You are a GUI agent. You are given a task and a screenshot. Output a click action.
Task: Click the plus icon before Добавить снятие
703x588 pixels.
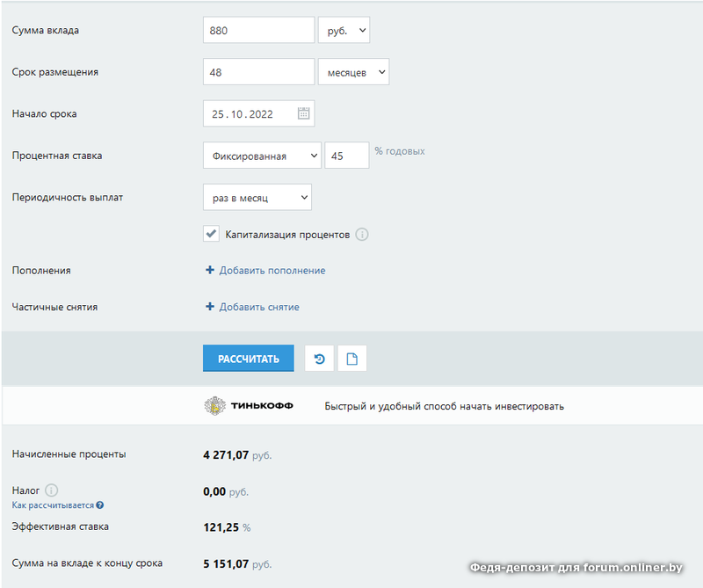pos(209,307)
